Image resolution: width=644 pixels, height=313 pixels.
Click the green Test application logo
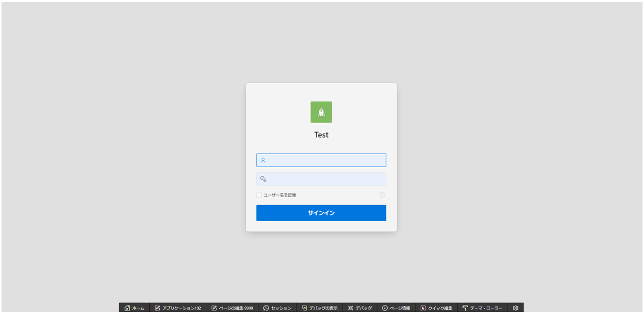coord(321,112)
